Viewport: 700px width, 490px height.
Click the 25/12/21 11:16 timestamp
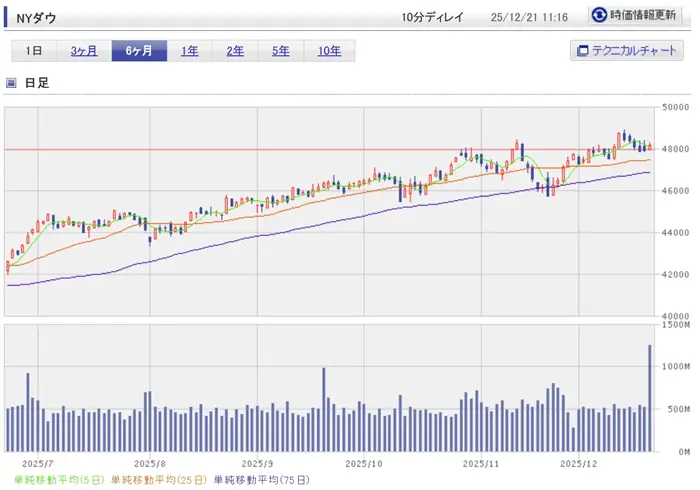pyautogui.click(x=530, y=17)
